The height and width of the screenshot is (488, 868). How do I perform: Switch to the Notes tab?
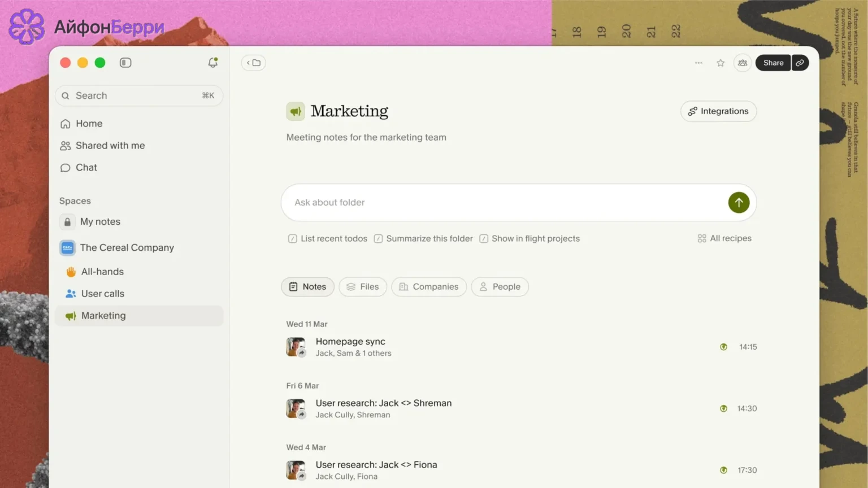tap(307, 287)
